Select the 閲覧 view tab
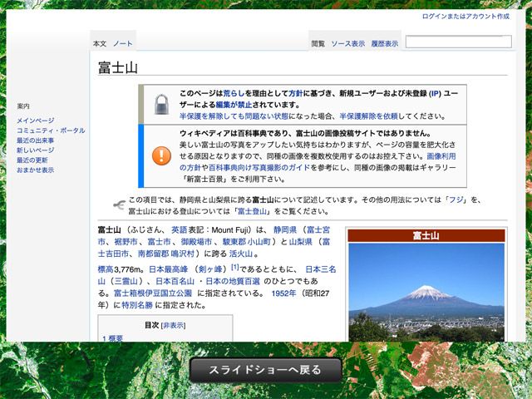This screenshot has height=399, width=532. pos(318,44)
